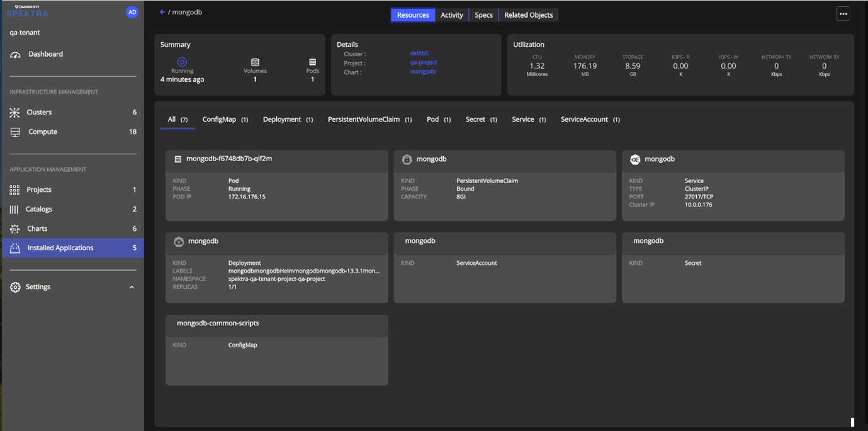868x431 pixels.
Task: Click the Charts helm icon
Action: [x=14, y=229]
